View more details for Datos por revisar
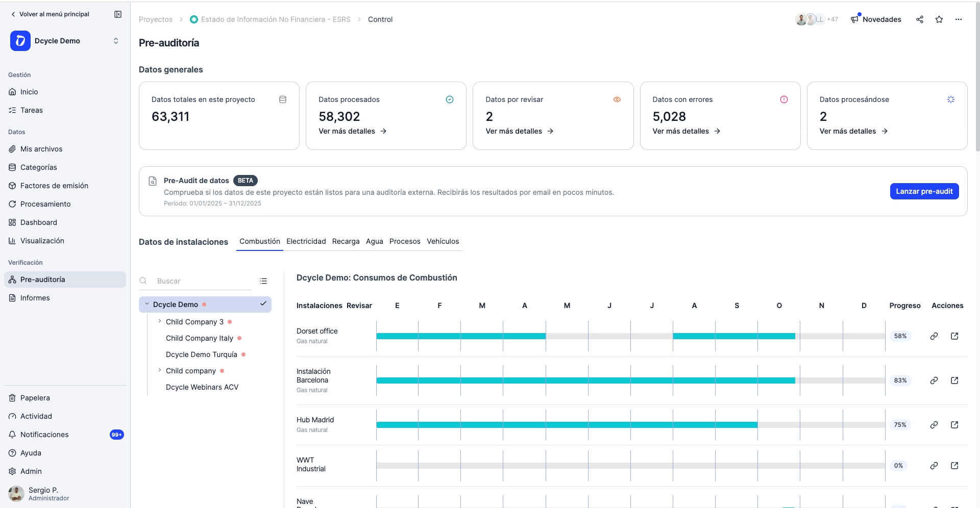Viewport: 980px width, 508px height. click(x=520, y=131)
